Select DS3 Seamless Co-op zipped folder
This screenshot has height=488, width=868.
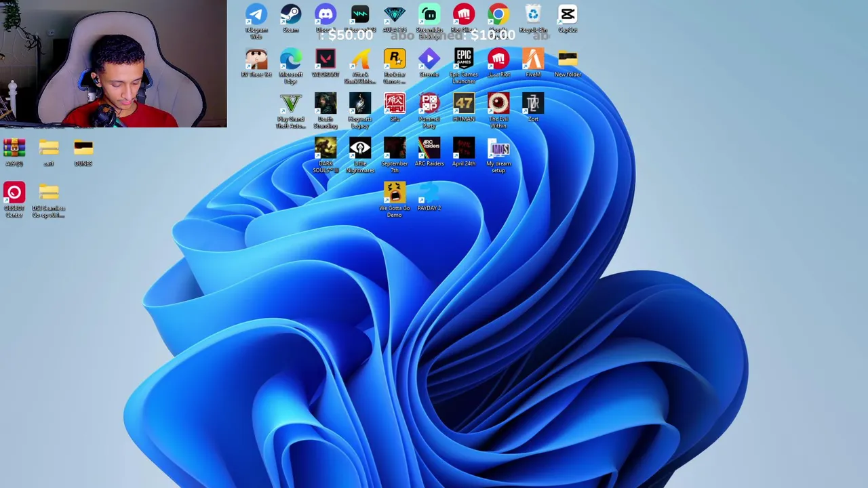point(49,200)
